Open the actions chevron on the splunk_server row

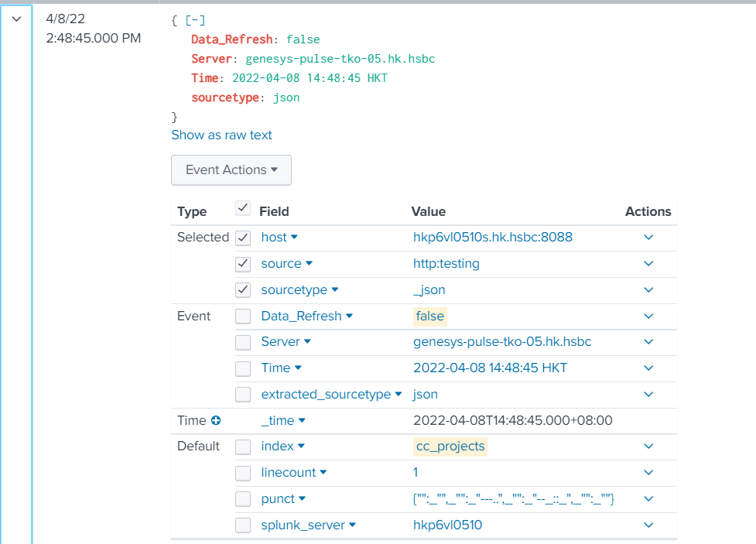[x=648, y=525]
